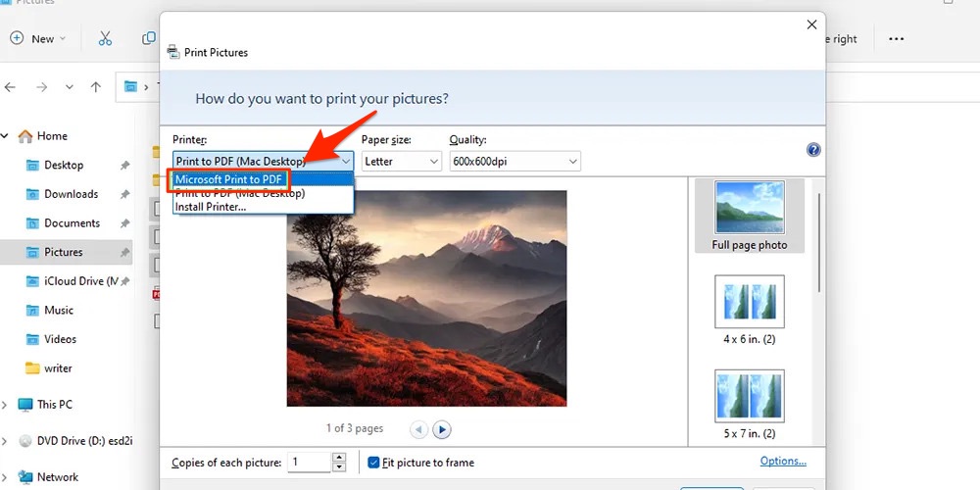The image size is (980, 490).
Task: Click the blue help icon
Action: (813, 150)
